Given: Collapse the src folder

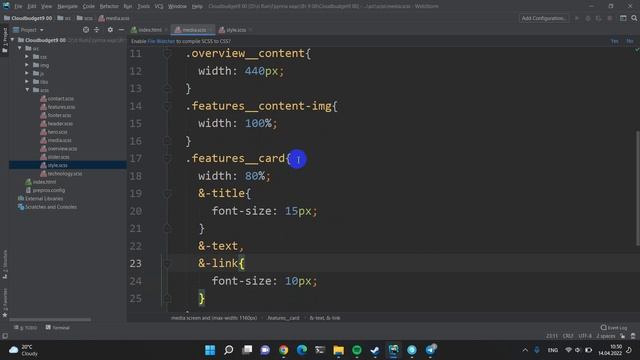Looking at the screenshot, I should click(20, 48).
